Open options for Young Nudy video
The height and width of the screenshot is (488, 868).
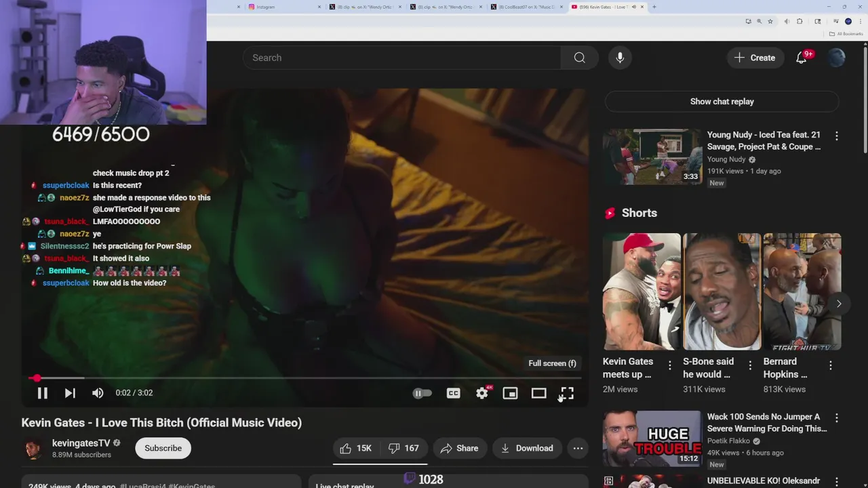pos(836,136)
